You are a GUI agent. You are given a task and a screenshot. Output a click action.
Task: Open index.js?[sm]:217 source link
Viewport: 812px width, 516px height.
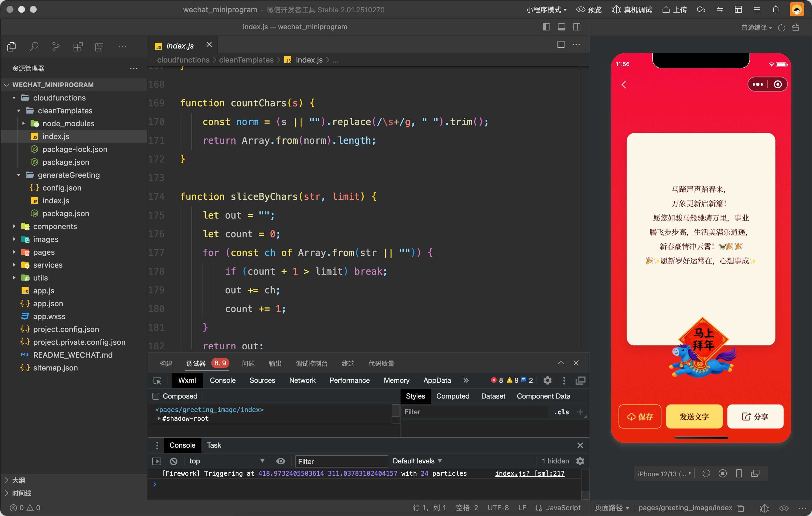(529, 473)
